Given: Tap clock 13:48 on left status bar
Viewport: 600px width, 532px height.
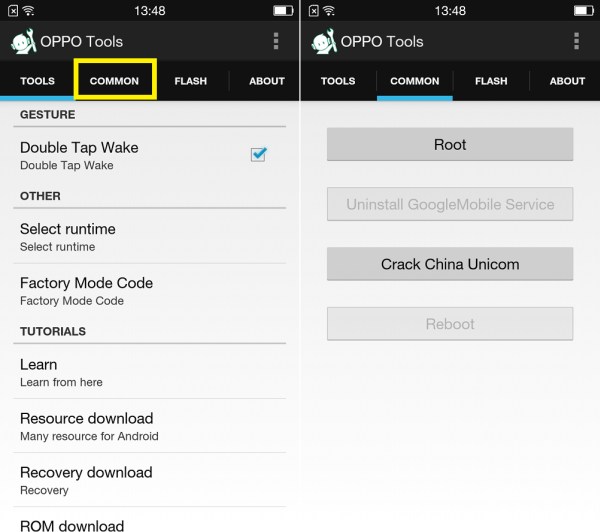Looking at the screenshot, I should pyautogui.click(x=150, y=11).
